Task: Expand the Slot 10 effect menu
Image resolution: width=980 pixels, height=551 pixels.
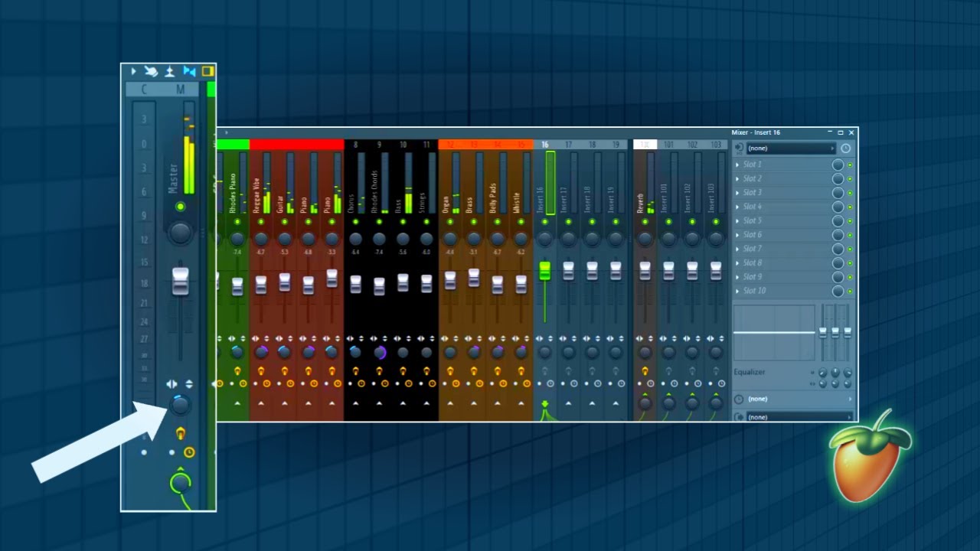Action: tap(737, 291)
